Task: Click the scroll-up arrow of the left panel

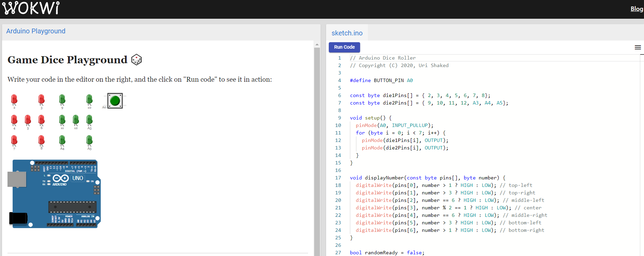Action: coord(317,45)
